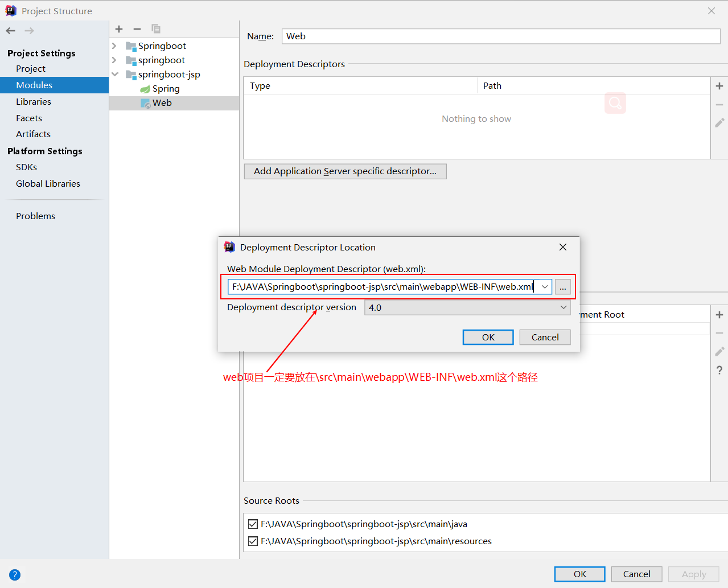Expand the lowercase springboot module node

pyautogui.click(x=114, y=60)
